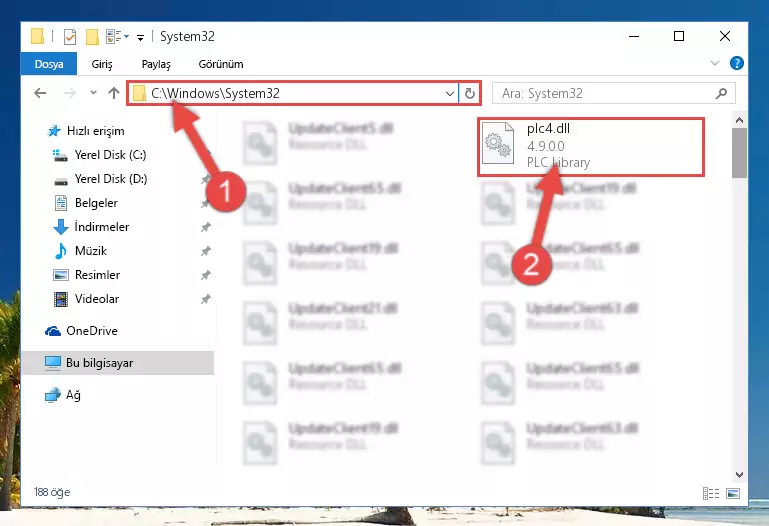Click the pin icon beside Müzik
The height and width of the screenshot is (526, 769).
click(x=205, y=251)
